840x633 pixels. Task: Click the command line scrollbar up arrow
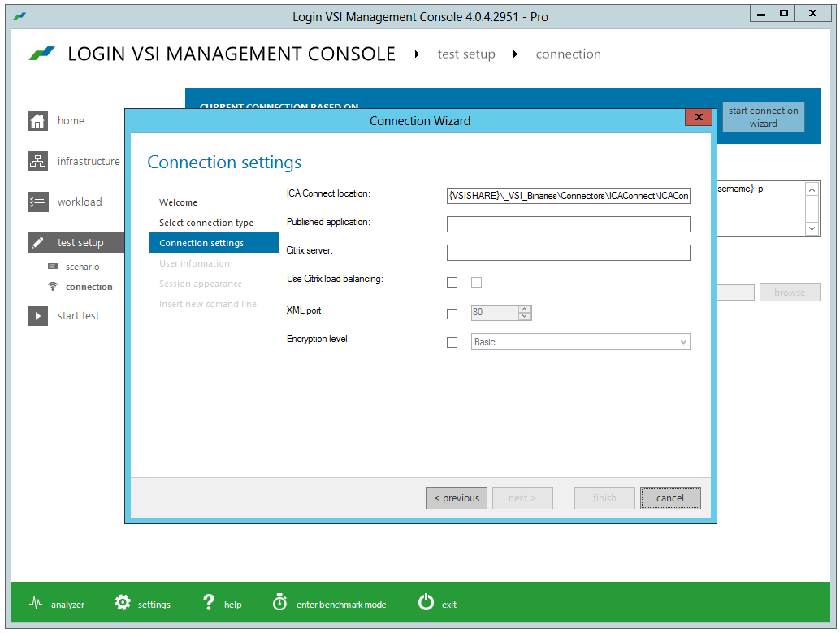pos(812,190)
